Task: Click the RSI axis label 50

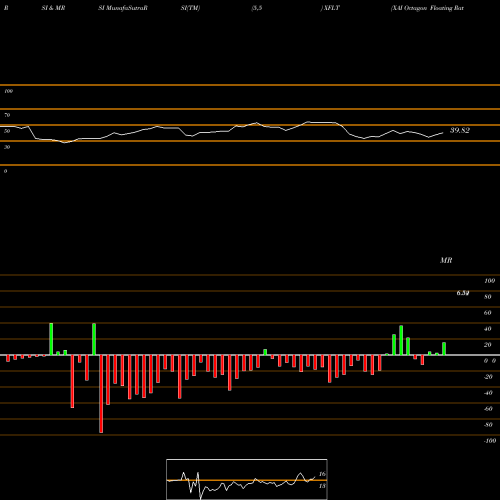Action: tap(7, 131)
